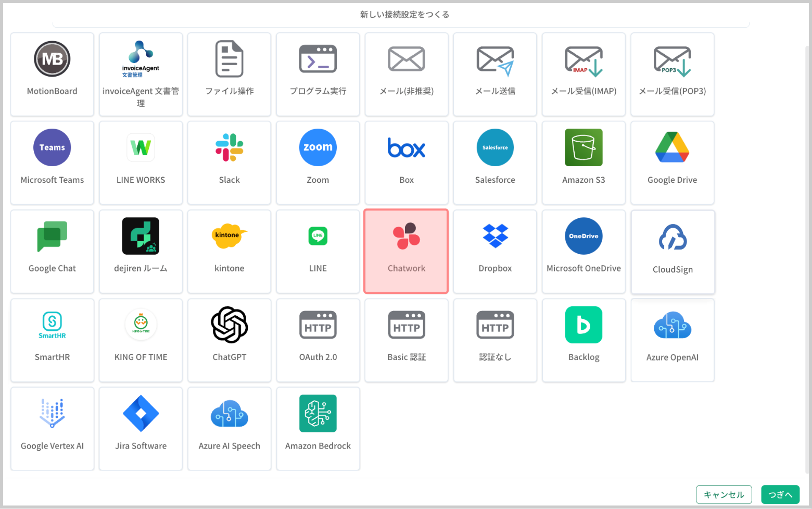This screenshot has width=812, height=509.
Task: Select the ファイル操作 document icon
Action: 229,59
